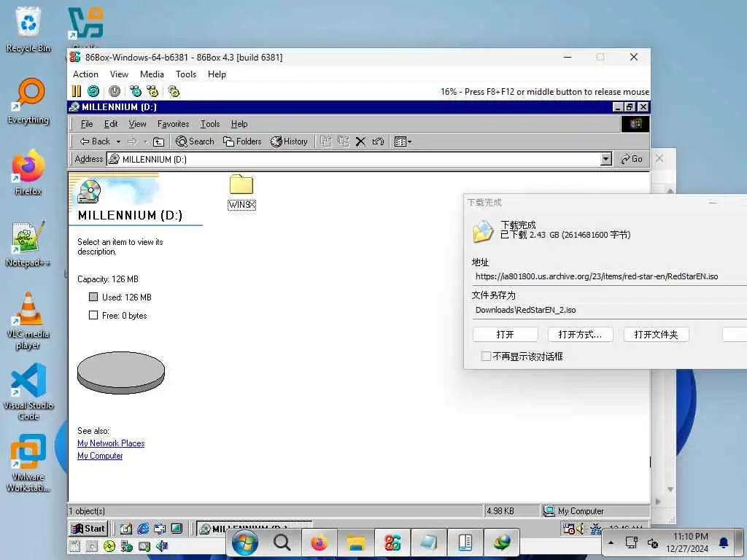The width and height of the screenshot is (747, 560).
Task: Click the Internet Download Manager taskbar icon
Action: (502, 542)
